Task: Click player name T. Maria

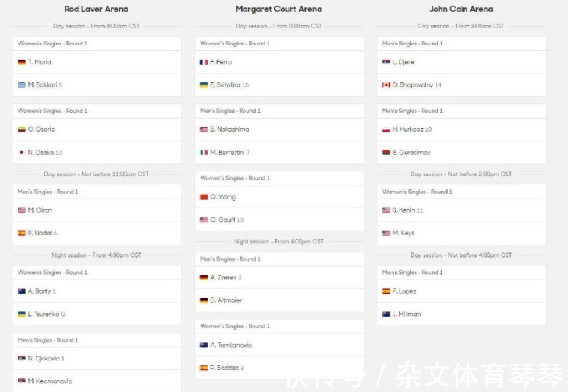Action: coord(40,62)
